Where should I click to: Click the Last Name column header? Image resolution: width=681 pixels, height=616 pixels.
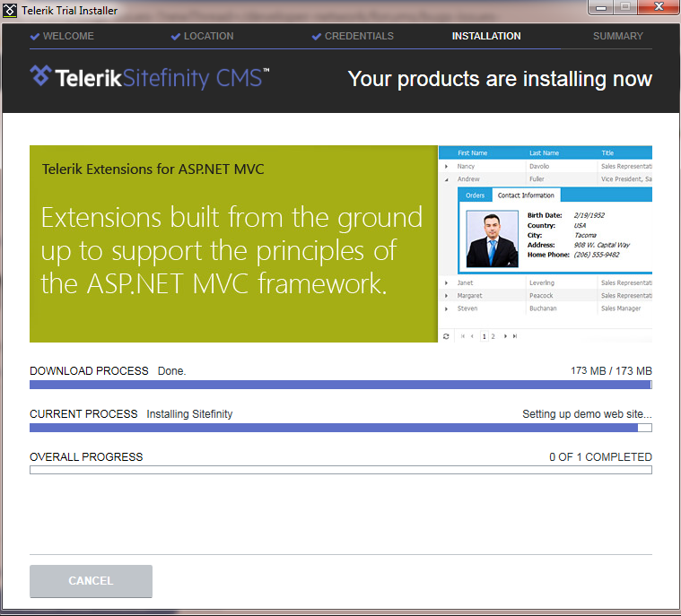pyautogui.click(x=545, y=152)
